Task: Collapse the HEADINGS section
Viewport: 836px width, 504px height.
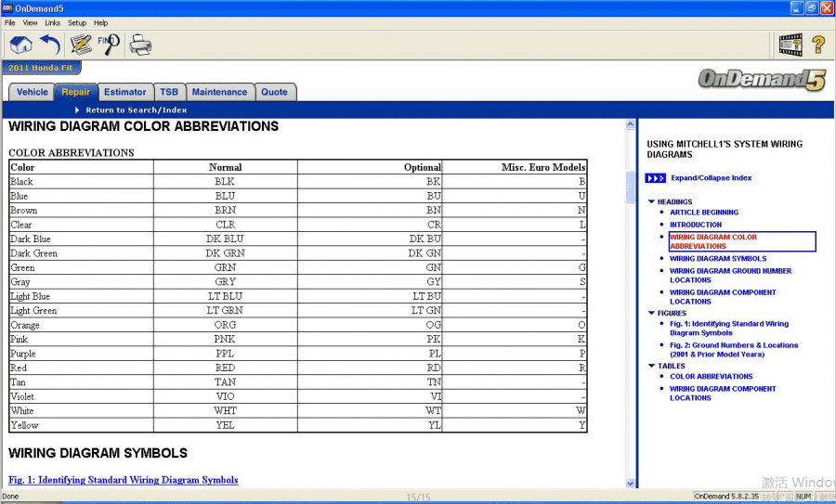Action: click(651, 201)
